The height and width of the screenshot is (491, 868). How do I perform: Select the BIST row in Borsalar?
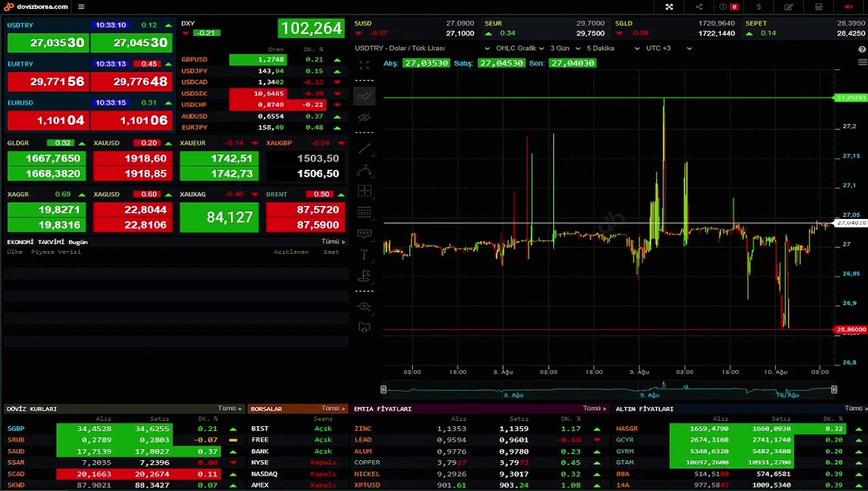pos(297,429)
